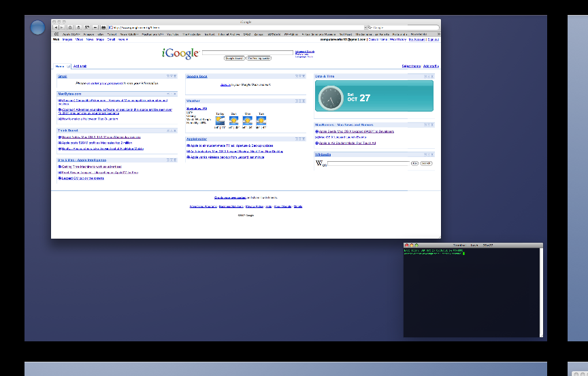Expand the Google 'more' dropdown
This screenshot has width=588, height=376.
click(123, 39)
